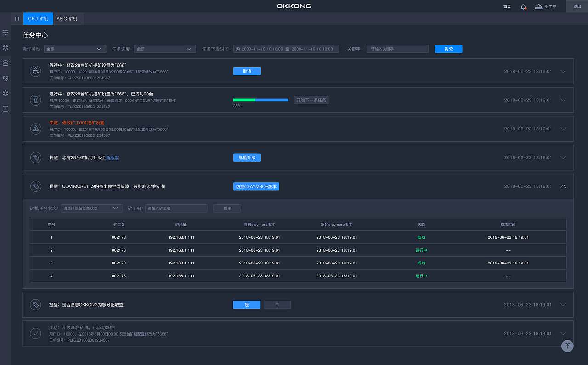Open 首页 from the top menu bar

click(507, 6)
